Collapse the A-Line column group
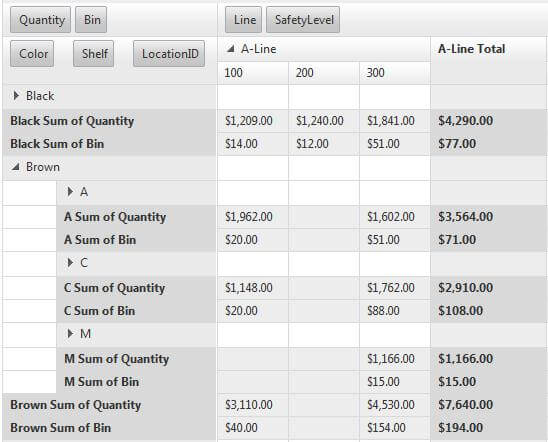Viewport: 548px width, 442px height. tap(230, 49)
